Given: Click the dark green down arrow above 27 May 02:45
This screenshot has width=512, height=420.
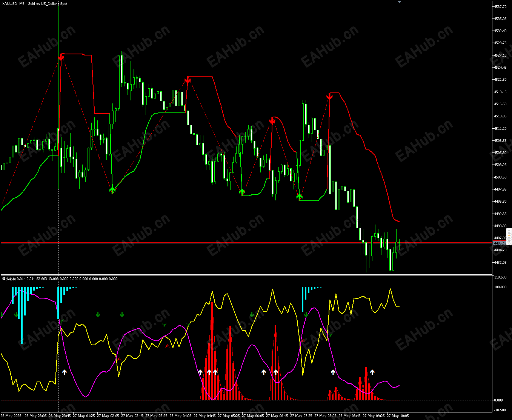Looking at the screenshot, I should coord(122,314).
